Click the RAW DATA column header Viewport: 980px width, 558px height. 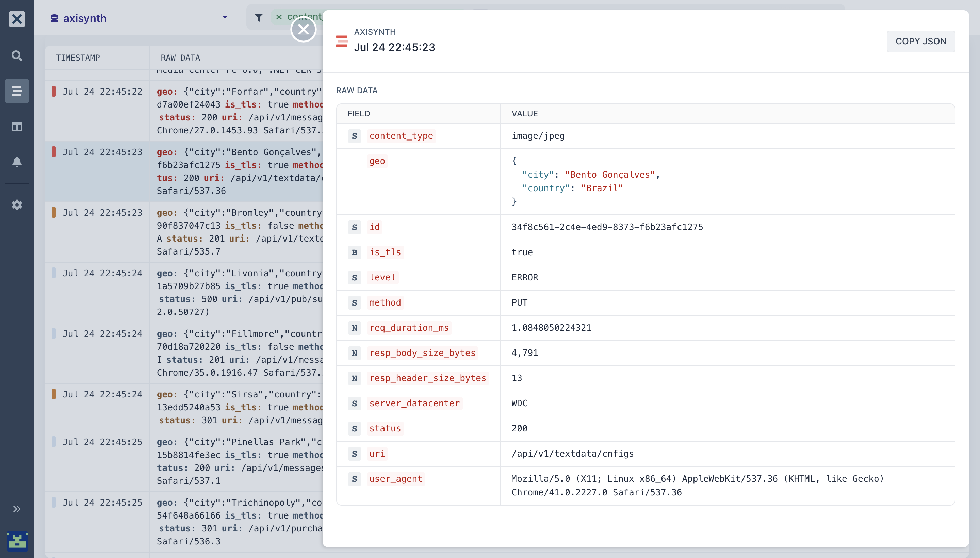(x=180, y=58)
